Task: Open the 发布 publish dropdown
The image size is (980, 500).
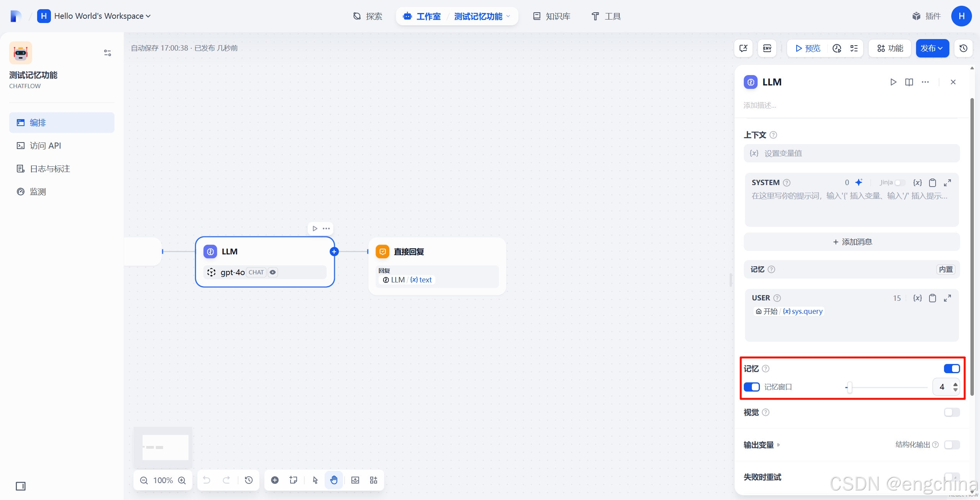Action: click(x=932, y=48)
